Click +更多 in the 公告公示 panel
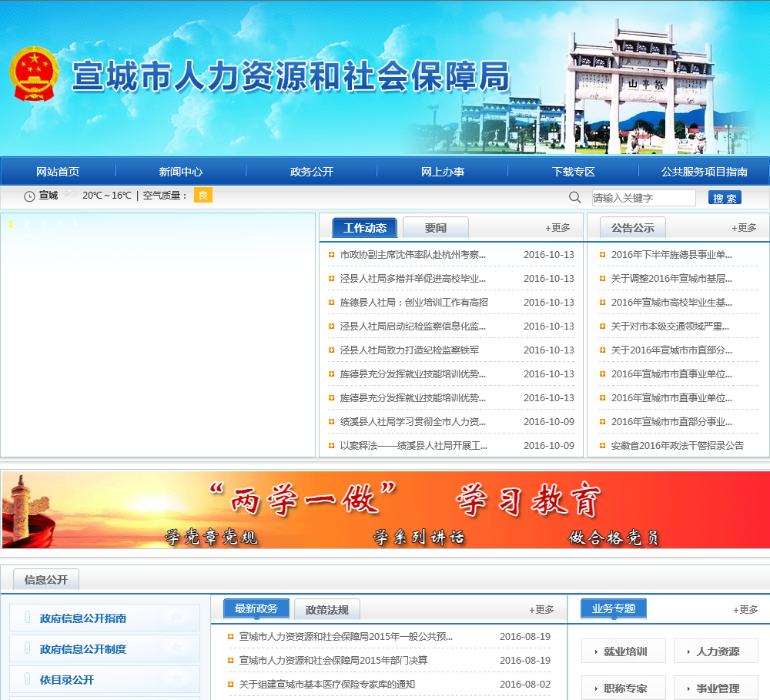Viewport: 770px width, 700px height. tap(745, 228)
